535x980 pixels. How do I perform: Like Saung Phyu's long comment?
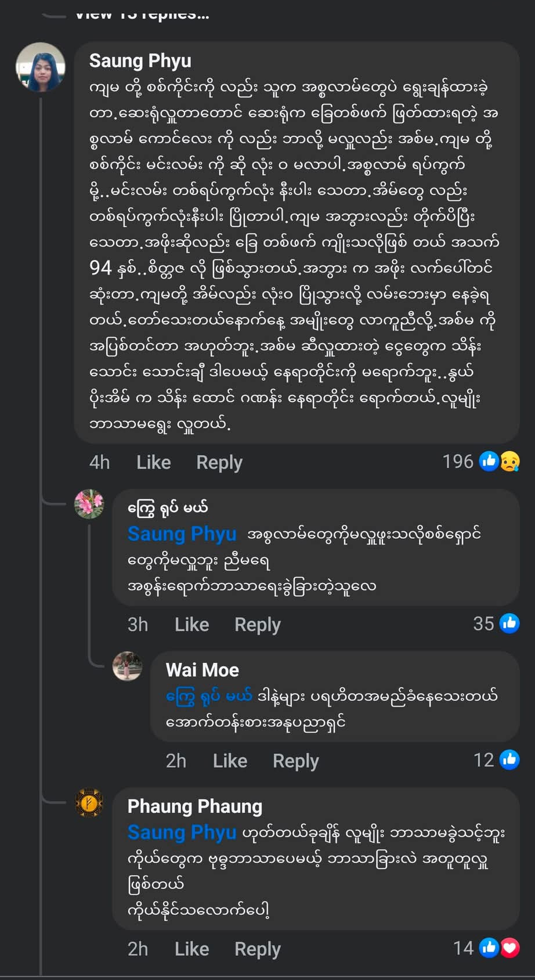tap(153, 462)
